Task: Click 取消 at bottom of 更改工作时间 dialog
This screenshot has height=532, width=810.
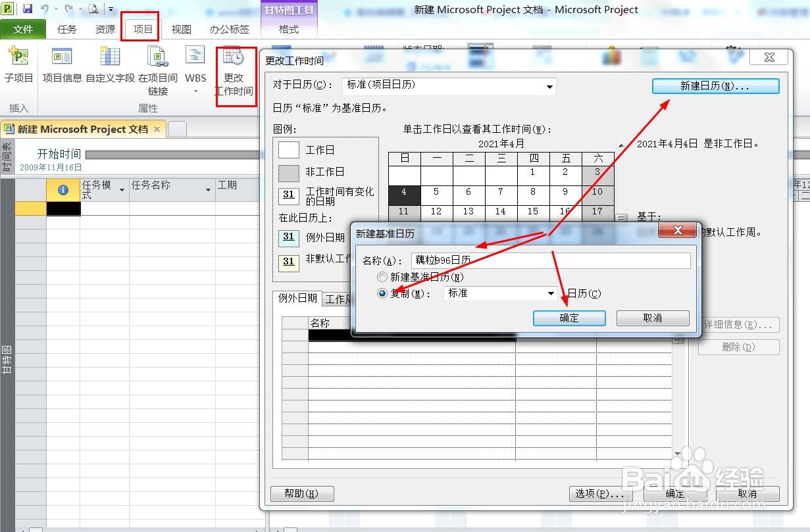Action: (x=747, y=493)
